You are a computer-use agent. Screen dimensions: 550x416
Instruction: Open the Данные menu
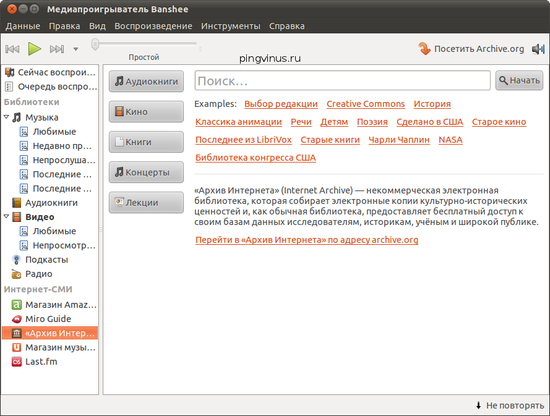(x=23, y=26)
